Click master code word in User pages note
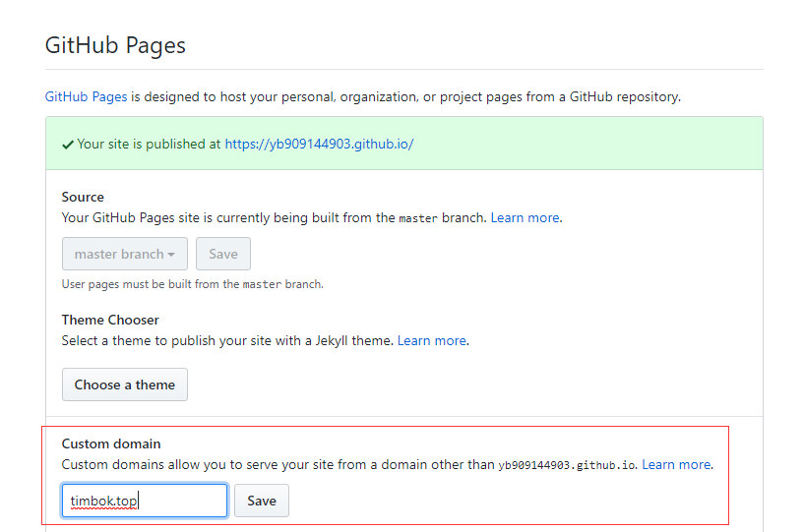The width and height of the screenshot is (804, 532). pos(262,284)
